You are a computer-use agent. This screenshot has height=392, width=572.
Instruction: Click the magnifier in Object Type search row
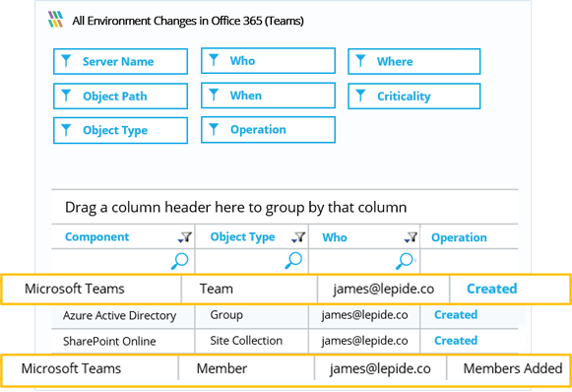tap(293, 261)
